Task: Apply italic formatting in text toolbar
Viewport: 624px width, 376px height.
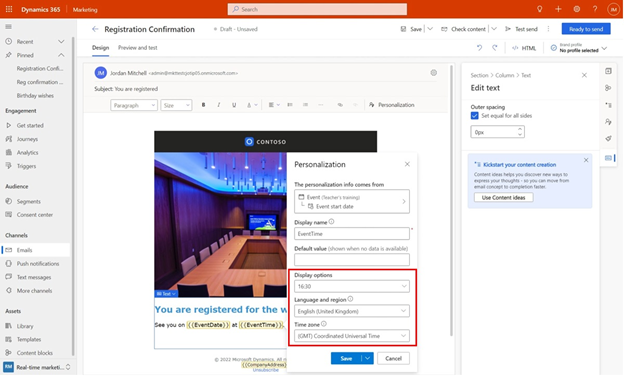Action: click(x=218, y=105)
